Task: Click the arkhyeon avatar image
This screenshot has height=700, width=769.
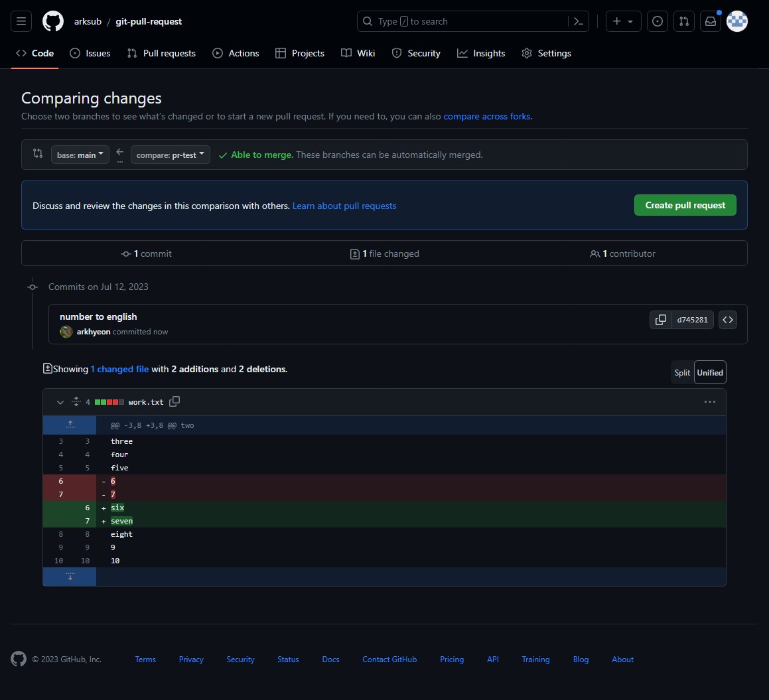Action: (66, 332)
